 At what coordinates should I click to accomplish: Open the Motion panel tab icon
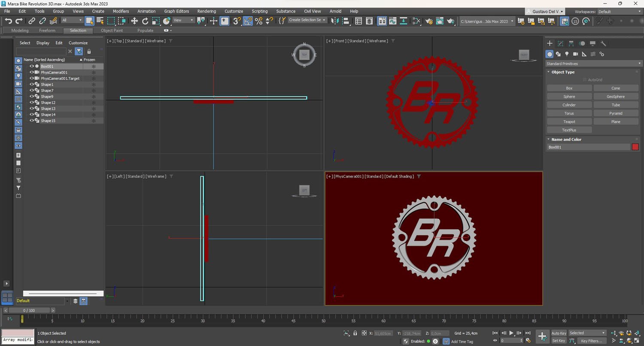pos(582,43)
